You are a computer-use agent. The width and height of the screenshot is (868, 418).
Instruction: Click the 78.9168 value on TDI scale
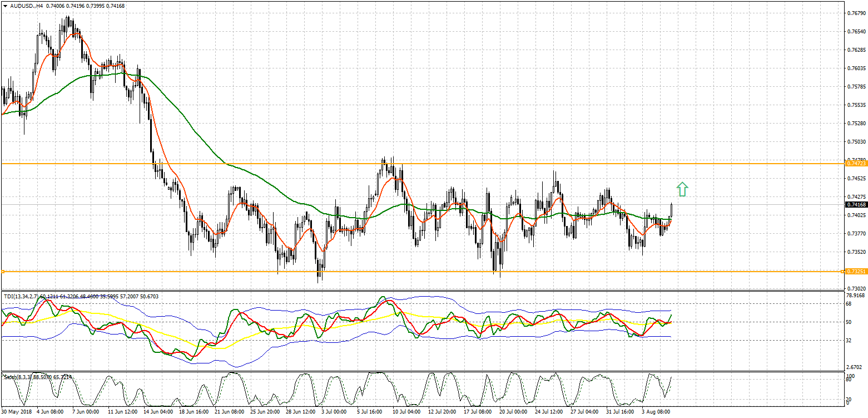coord(855,296)
